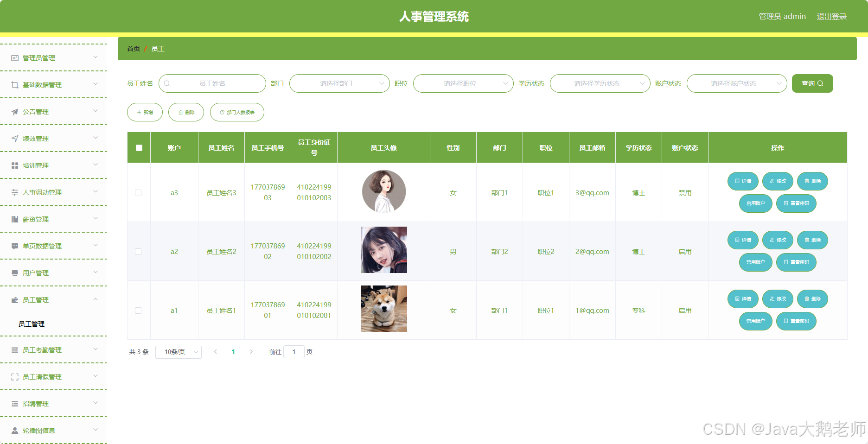Screen dimensions: 868x444
Task: Click the document icon on a1's 重置密码 button
Action: click(786, 321)
